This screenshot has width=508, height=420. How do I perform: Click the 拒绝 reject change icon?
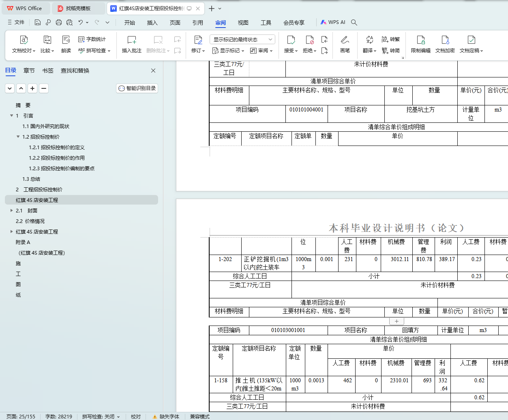click(310, 40)
